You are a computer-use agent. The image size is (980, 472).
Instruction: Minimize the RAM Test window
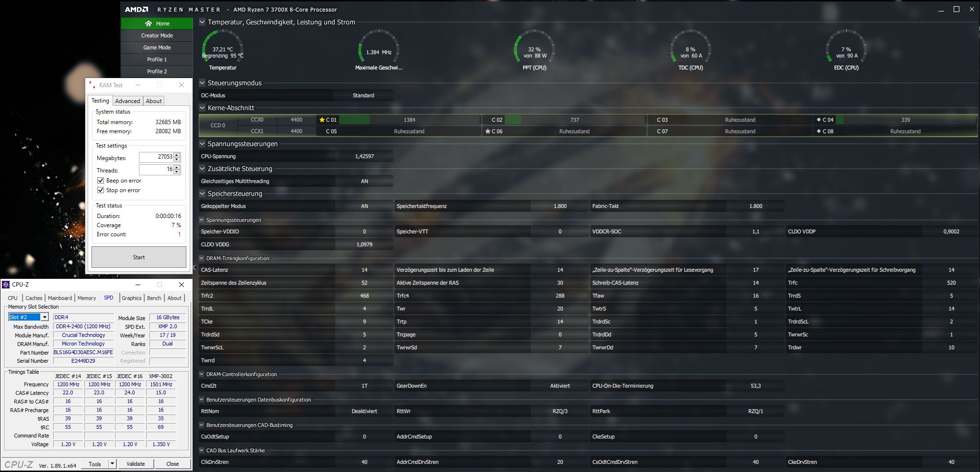pyautogui.click(x=138, y=85)
